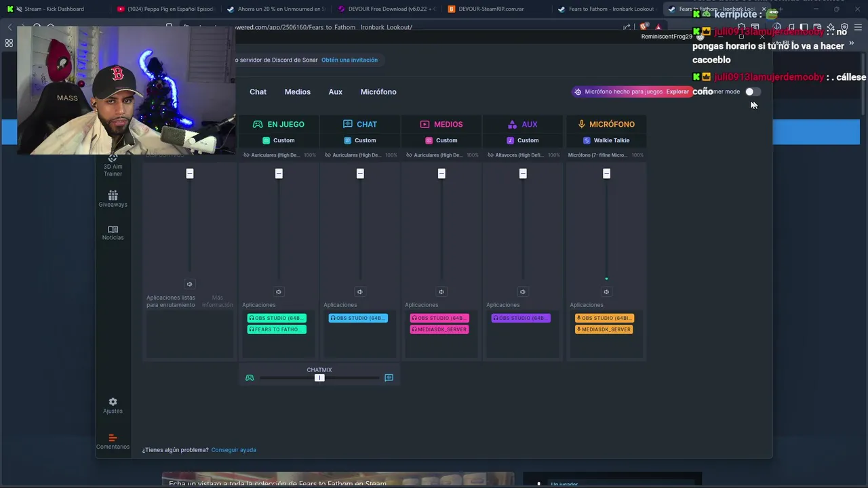Screen dimensions: 868x488
Task: Click orange MEDIASDK_SERVER chip under MICRÓFONO
Action: pyautogui.click(x=604, y=329)
